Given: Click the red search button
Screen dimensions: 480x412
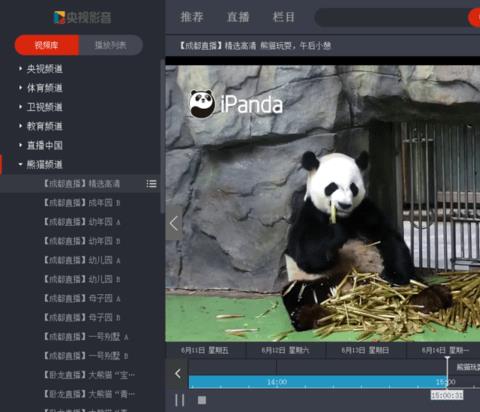Looking at the screenshot, I should (x=474, y=18).
